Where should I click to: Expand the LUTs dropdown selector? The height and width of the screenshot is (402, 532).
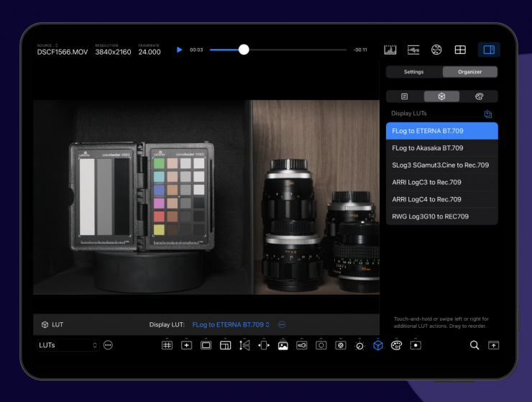point(68,345)
